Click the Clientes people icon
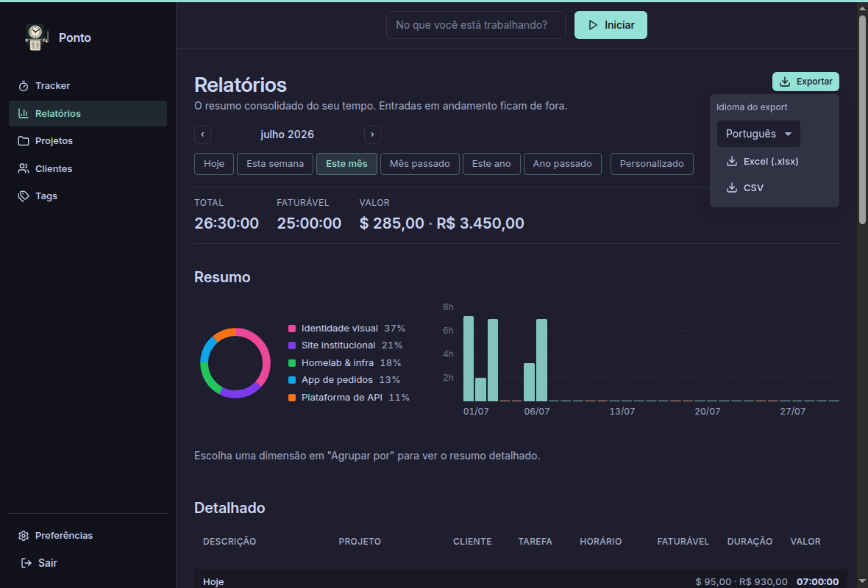 [x=24, y=169]
